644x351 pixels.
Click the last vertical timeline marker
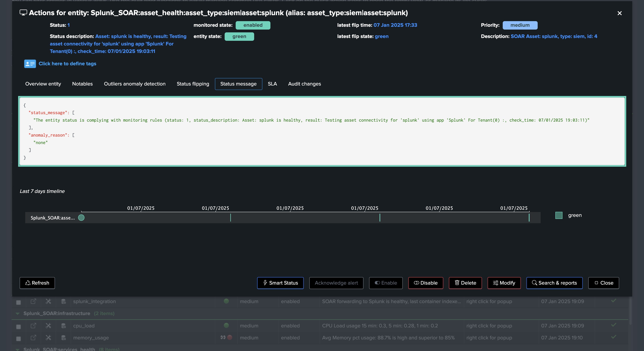tap(529, 218)
